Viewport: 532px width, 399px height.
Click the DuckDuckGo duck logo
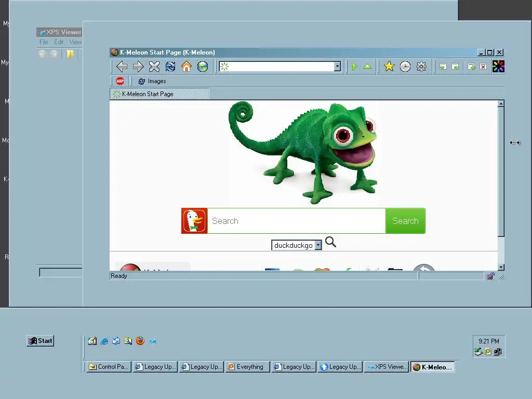click(x=194, y=221)
